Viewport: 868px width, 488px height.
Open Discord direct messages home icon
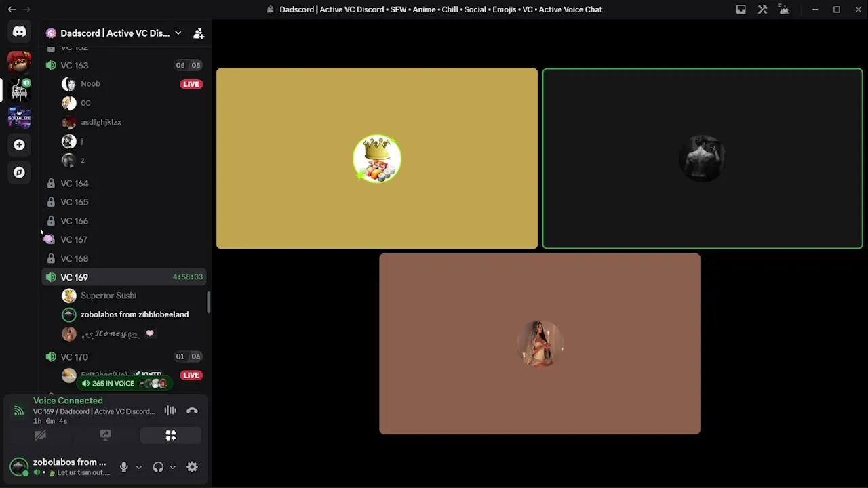[19, 32]
